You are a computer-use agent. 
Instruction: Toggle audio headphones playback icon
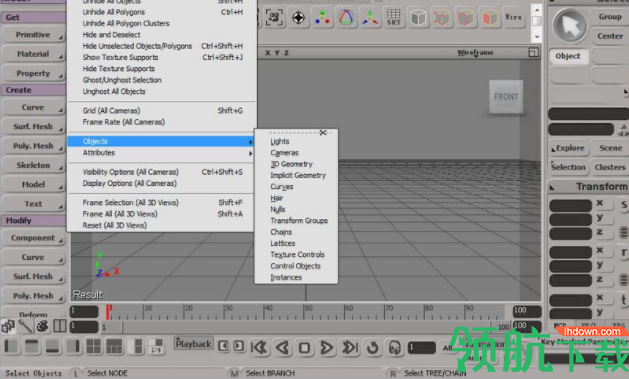pyautogui.click(x=395, y=347)
